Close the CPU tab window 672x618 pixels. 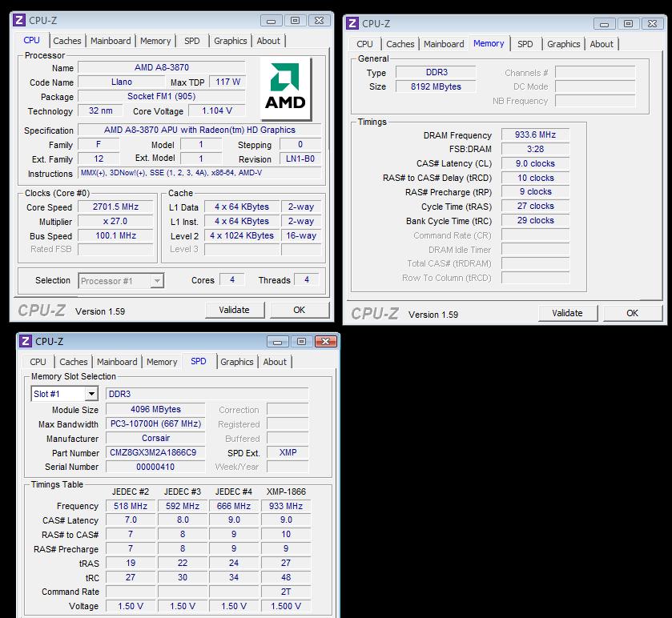[319, 21]
